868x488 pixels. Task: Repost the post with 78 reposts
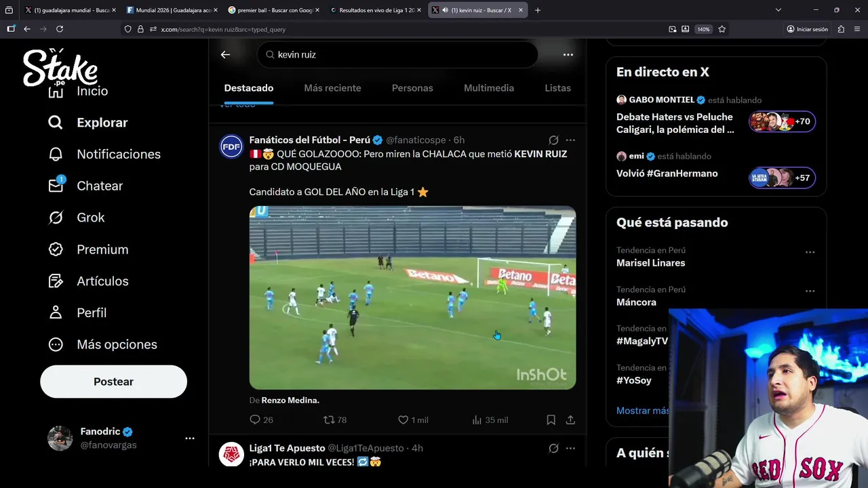point(335,420)
